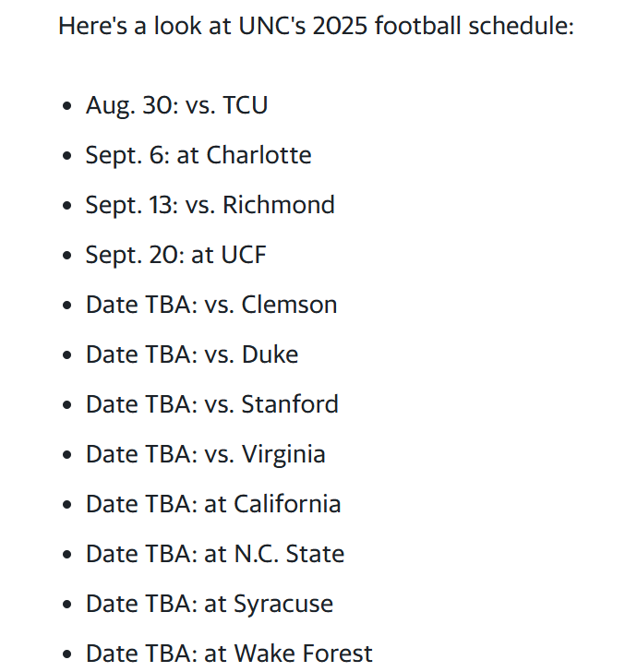Select the at California entry
Image resolution: width=637 pixels, height=672 pixels.
click(x=213, y=504)
